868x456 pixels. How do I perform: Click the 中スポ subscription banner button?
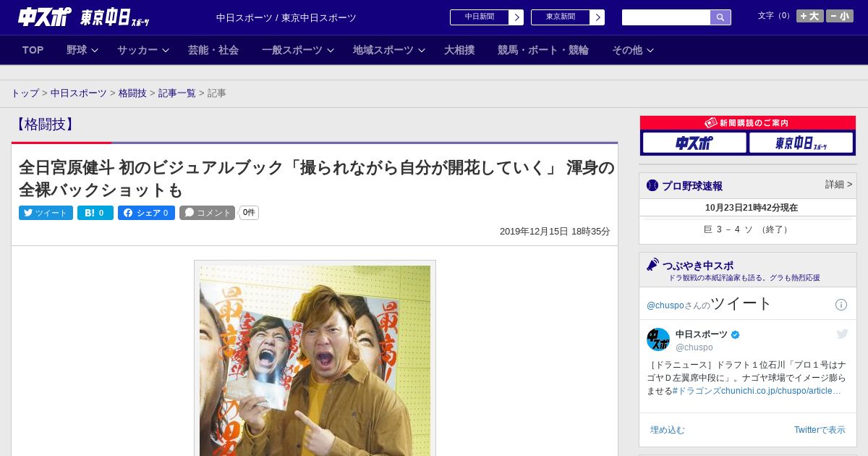694,143
